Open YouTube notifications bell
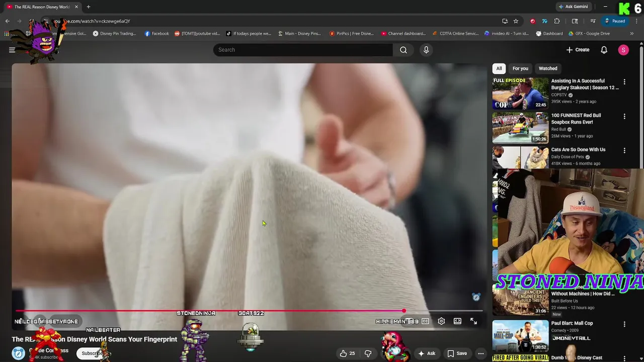The width and height of the screenshot is (644, 362). coord(604,50)
